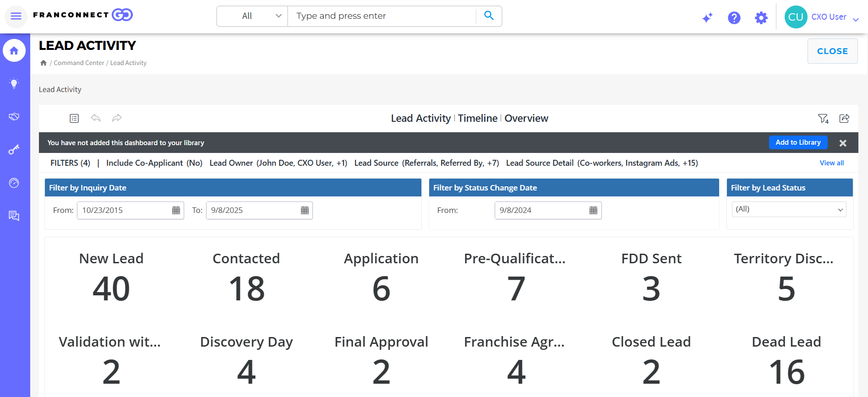Open the settings gear icon

761,18
